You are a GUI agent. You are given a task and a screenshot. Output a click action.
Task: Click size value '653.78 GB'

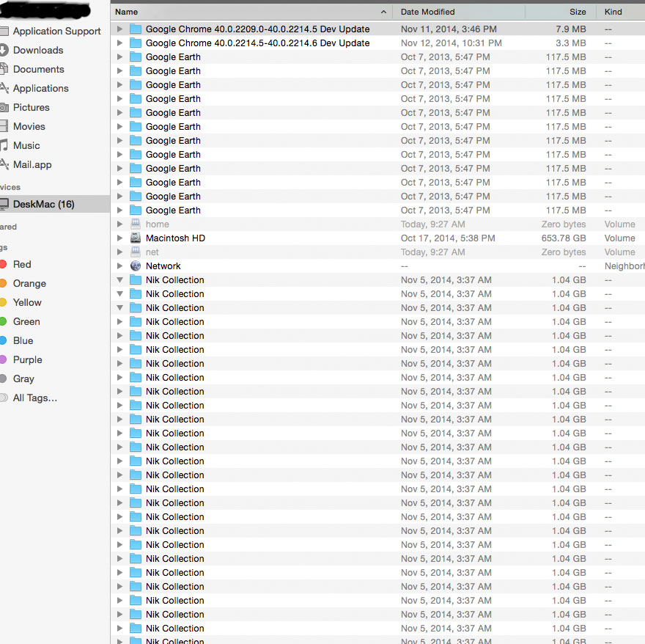click(564, 238)
